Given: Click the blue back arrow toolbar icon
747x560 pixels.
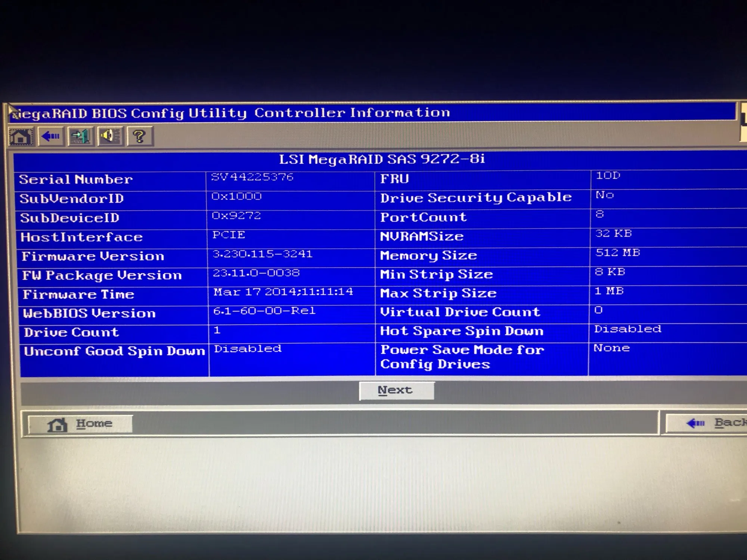Looking at the screenshot, I should tap(50, 136).
